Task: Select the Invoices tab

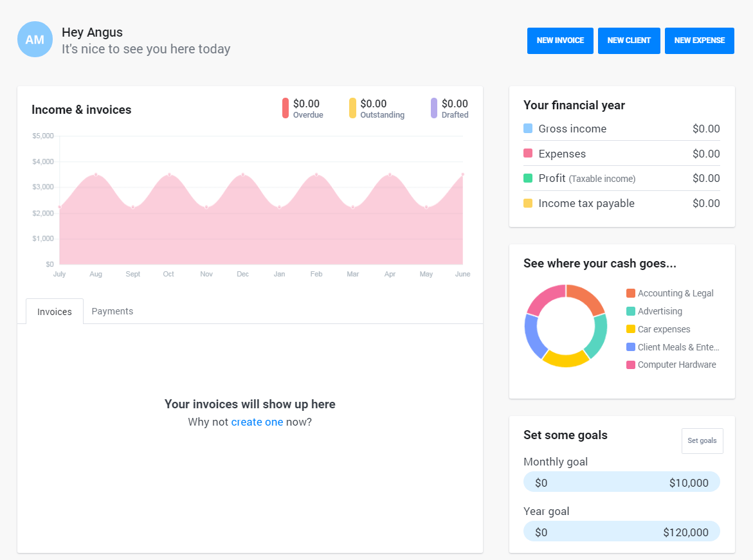Action: coord(54,311)
